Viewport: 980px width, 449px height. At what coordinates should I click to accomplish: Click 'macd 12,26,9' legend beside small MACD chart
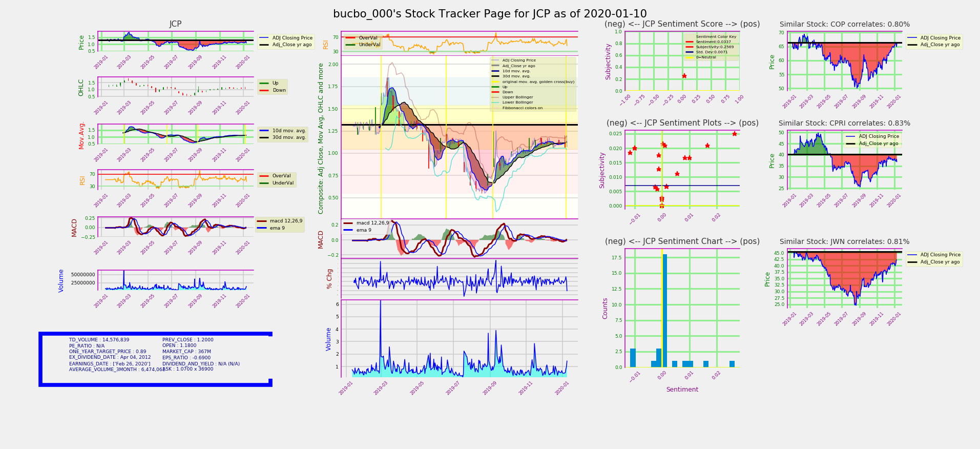286,221
